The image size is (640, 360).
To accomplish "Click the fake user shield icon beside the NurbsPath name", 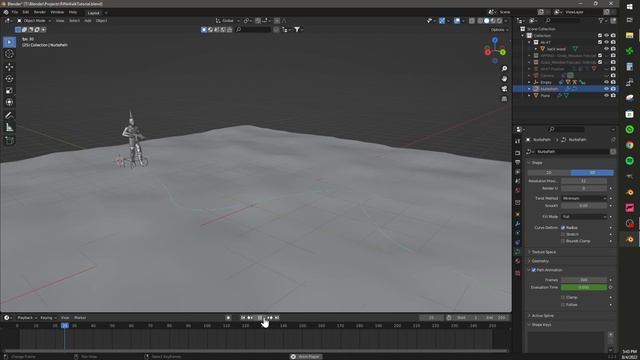I will 613,151.
